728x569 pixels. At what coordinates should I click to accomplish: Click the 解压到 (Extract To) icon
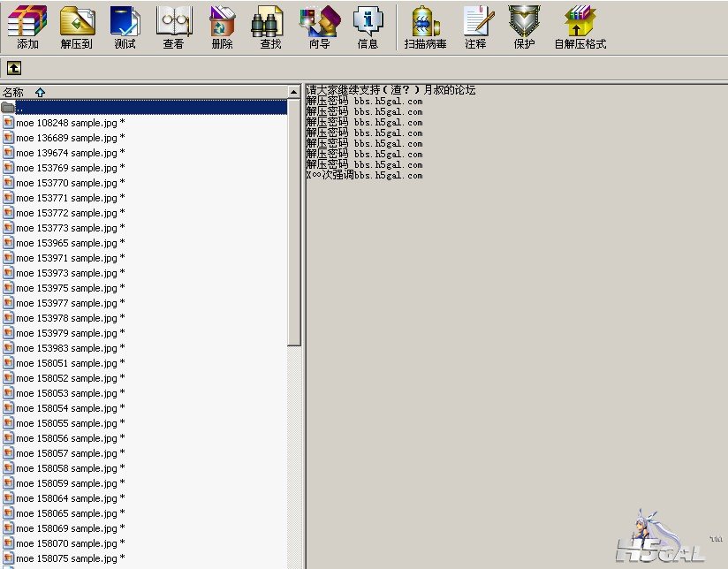click(x=77, y=27)
